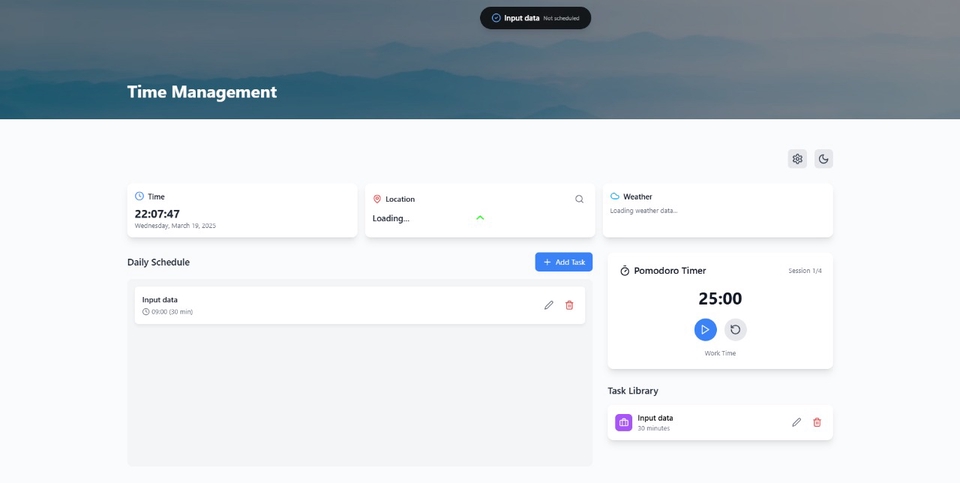Click the green chevron in Location card
The width and height of the screenshot is (960, 483).
[480, 218]
